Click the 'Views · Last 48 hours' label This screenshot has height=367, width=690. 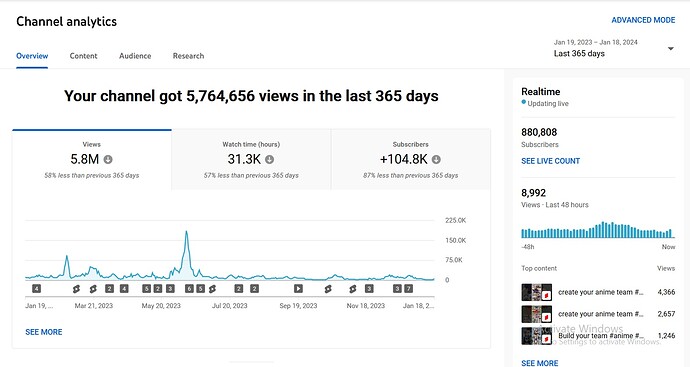tap(555, 205)
